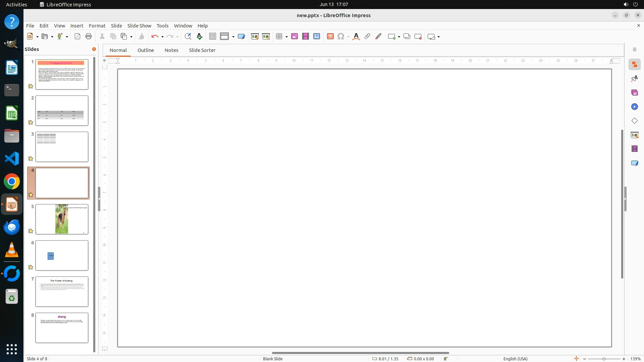The image size is (644, 362).
Task: Click the Export as PDF icon
Action: coord(77,37)
